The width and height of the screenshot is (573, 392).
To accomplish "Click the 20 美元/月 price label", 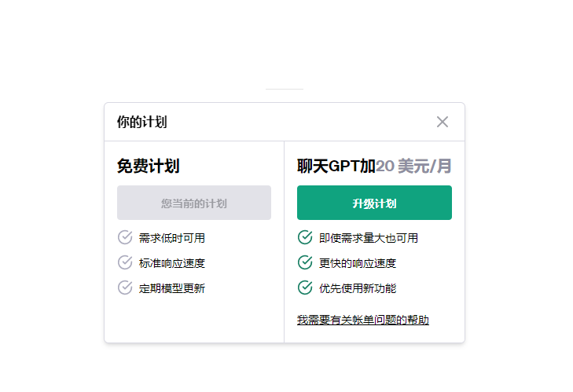I will [x=413, y=167].
